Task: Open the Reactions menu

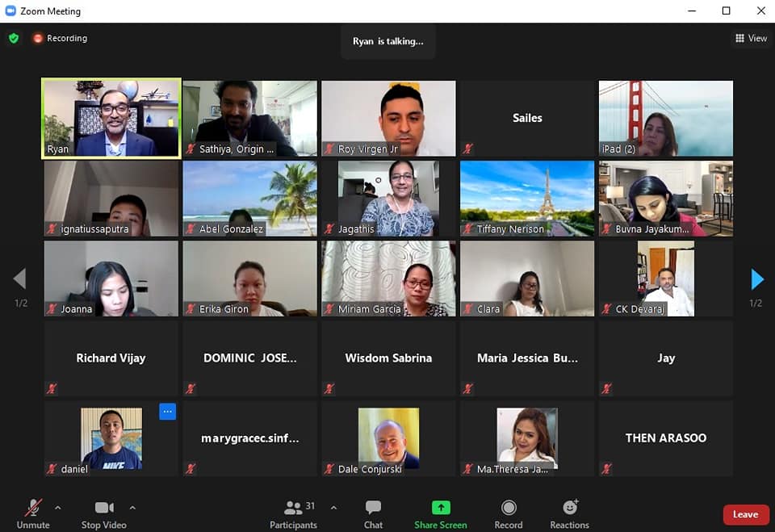Action: (569, 514)
